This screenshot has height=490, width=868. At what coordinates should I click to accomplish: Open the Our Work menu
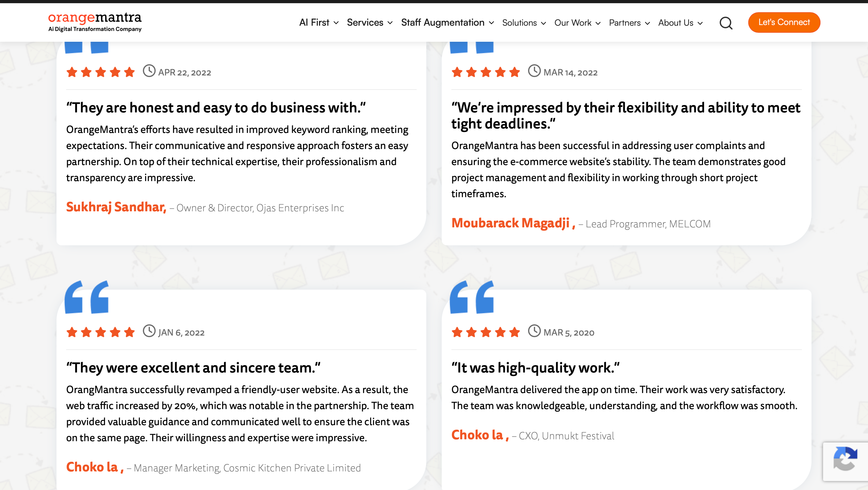[x=577, y=22]
